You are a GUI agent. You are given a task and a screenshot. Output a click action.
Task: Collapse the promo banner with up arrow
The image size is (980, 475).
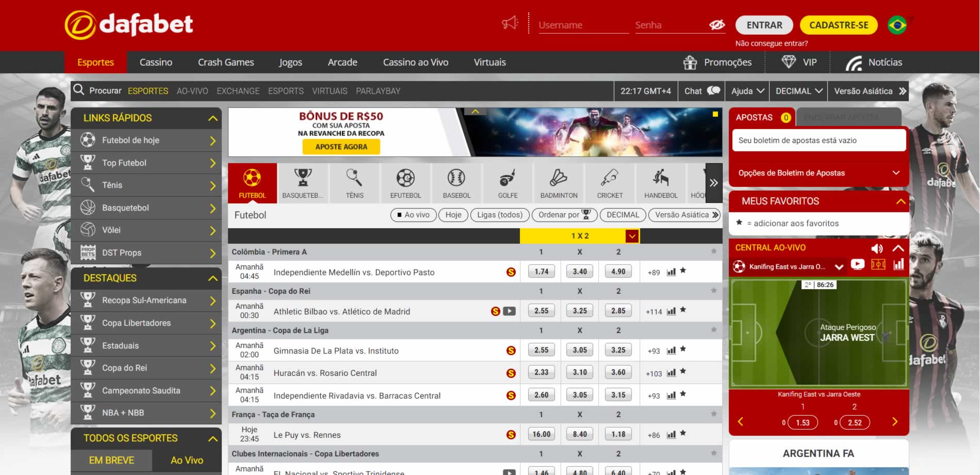[x=476, y=112]
